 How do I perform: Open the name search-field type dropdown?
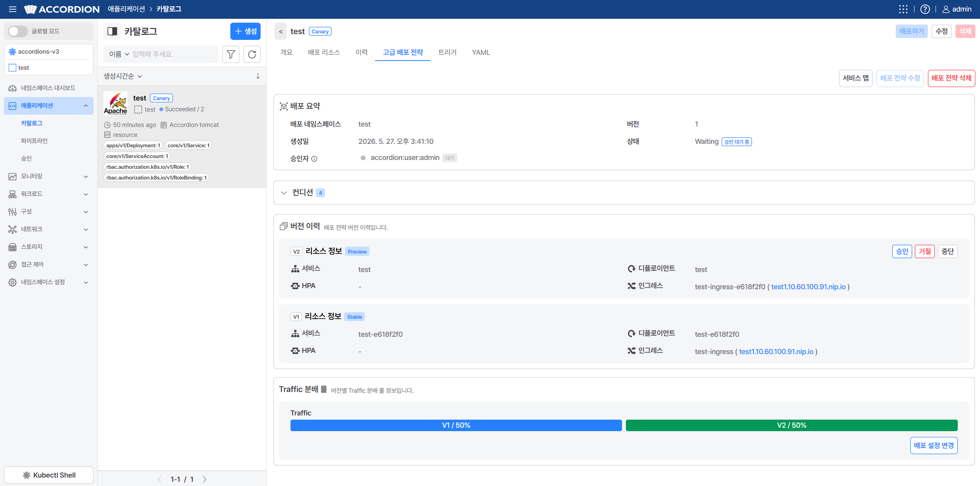119,54
